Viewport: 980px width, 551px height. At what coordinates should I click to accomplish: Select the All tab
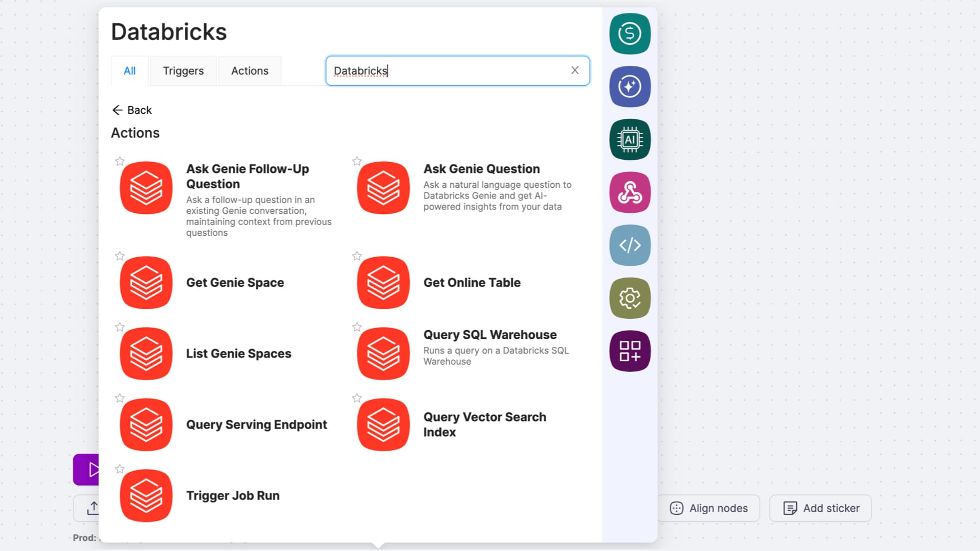point(130,71)
